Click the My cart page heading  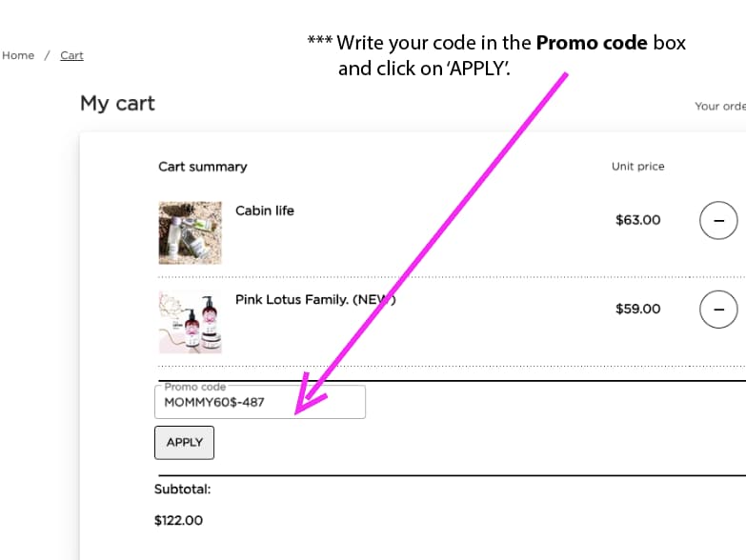pyautogui.click(x=117, y=103)
